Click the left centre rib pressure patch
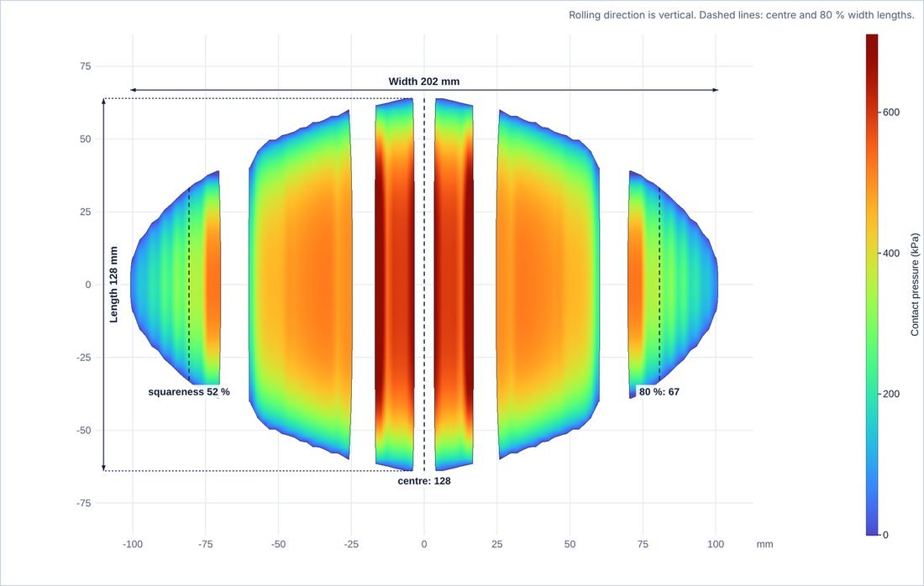This screenshot has height=586, width=924. 394,285
